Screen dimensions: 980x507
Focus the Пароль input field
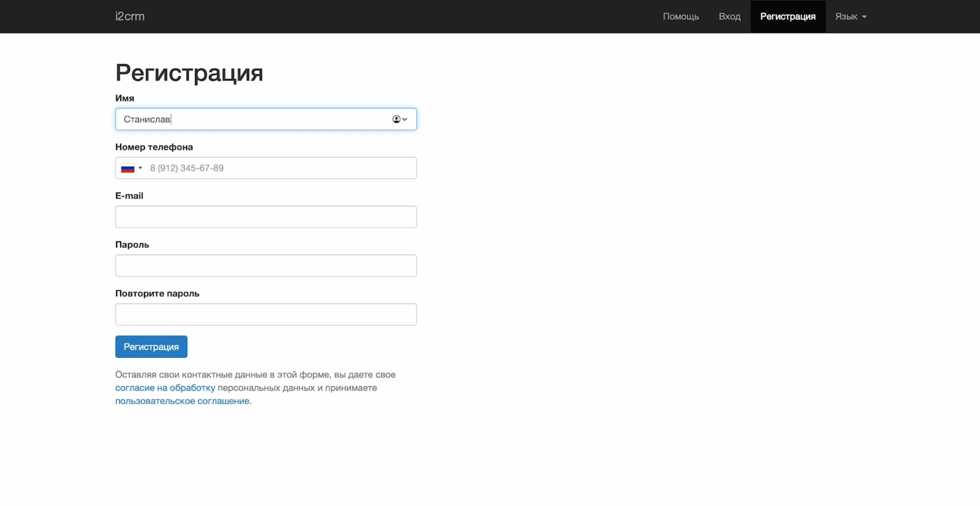coord(266,265)
